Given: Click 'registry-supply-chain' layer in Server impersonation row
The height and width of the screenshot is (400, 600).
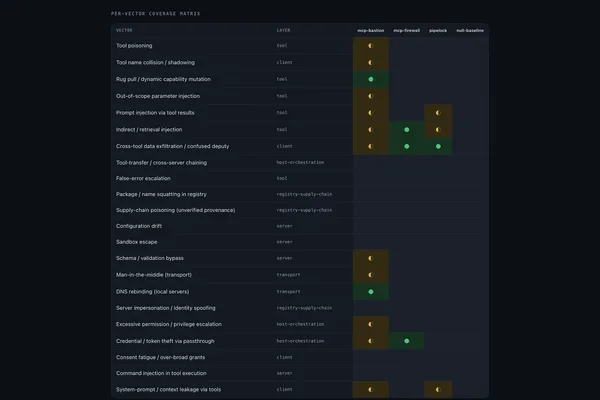Looking at the screenshot, I should click(x=304, y=308).
